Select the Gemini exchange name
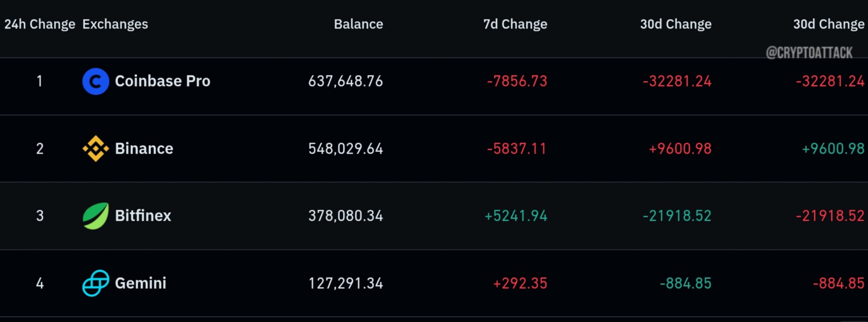 coord(141,283)
